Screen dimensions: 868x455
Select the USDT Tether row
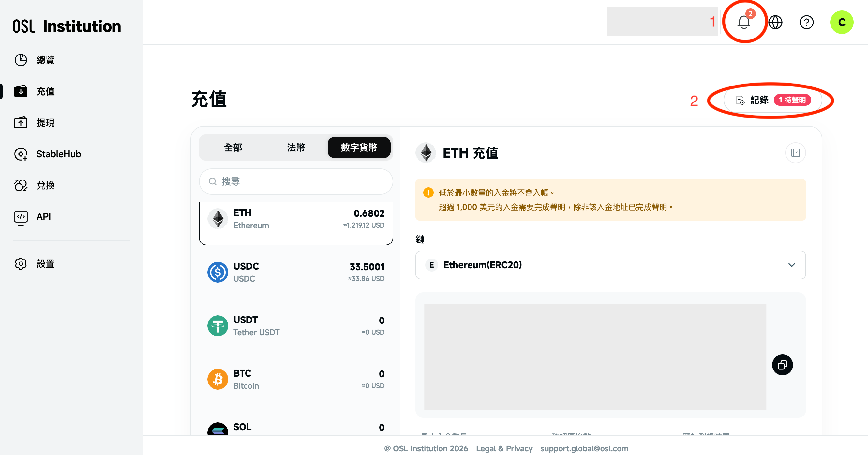[296, 325]
